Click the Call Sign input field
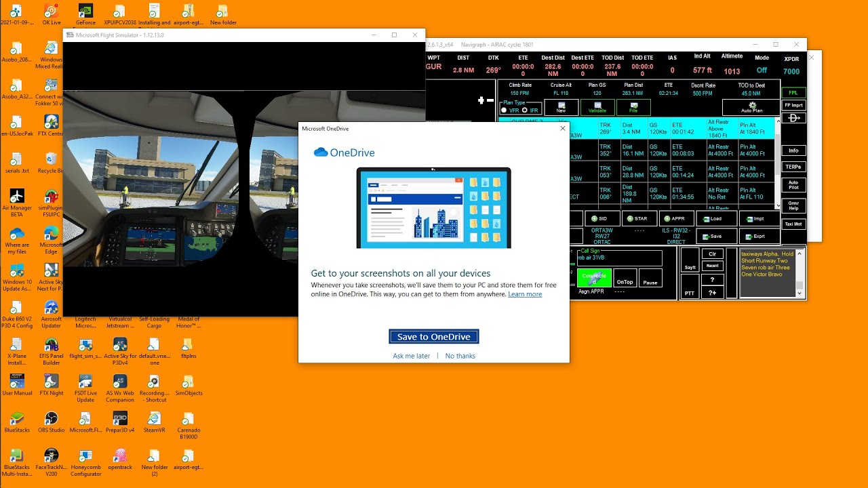Screen dimensions: 868x488 pyautogui.click(x=618, y=258)
